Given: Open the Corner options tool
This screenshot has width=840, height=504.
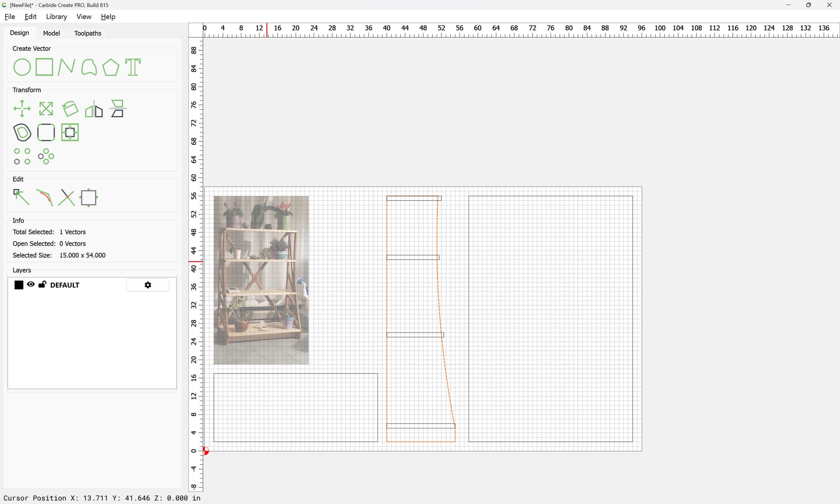Looking at the screenshot, I should pos(46,133).
